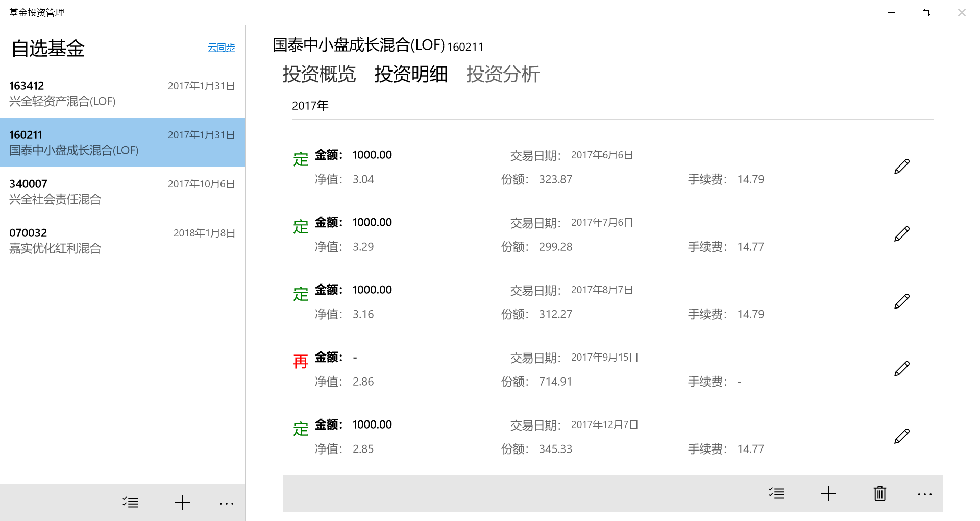
Task: Switch to the 投资概览 tab
Action: click(318, 75)
